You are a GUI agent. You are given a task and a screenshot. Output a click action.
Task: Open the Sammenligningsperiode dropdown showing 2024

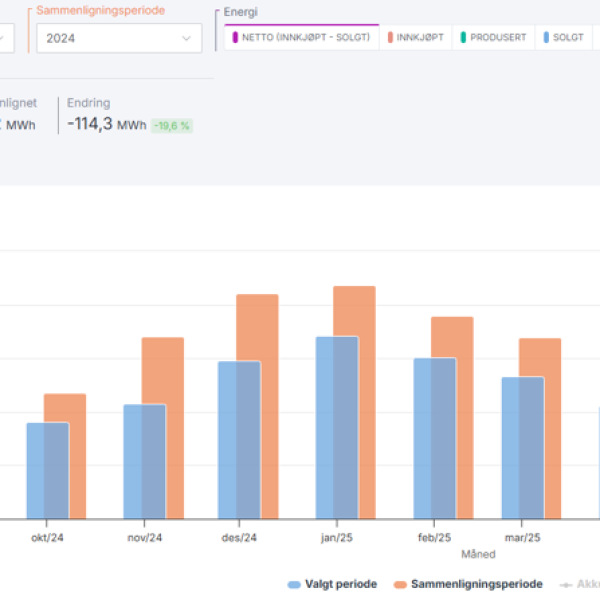118,38
